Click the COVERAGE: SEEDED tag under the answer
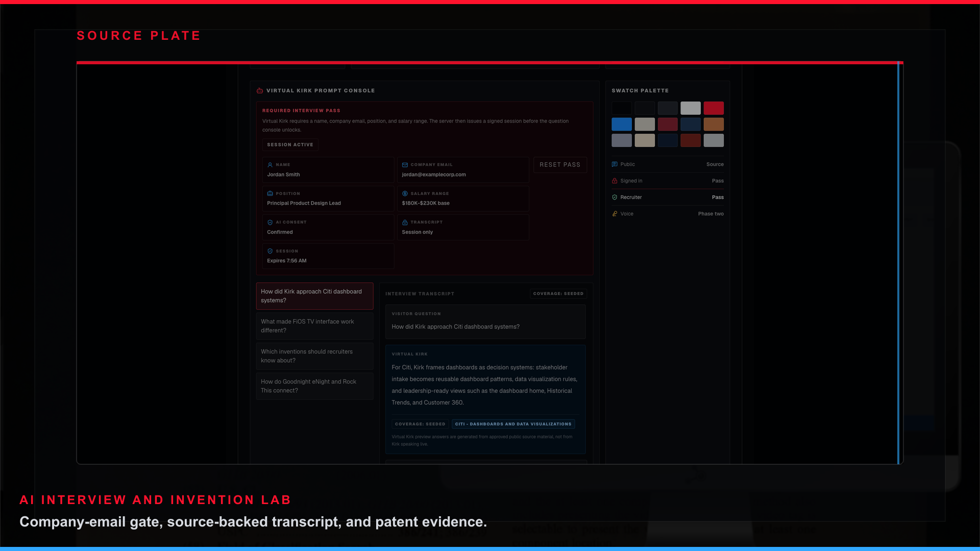 coord(420,424)
